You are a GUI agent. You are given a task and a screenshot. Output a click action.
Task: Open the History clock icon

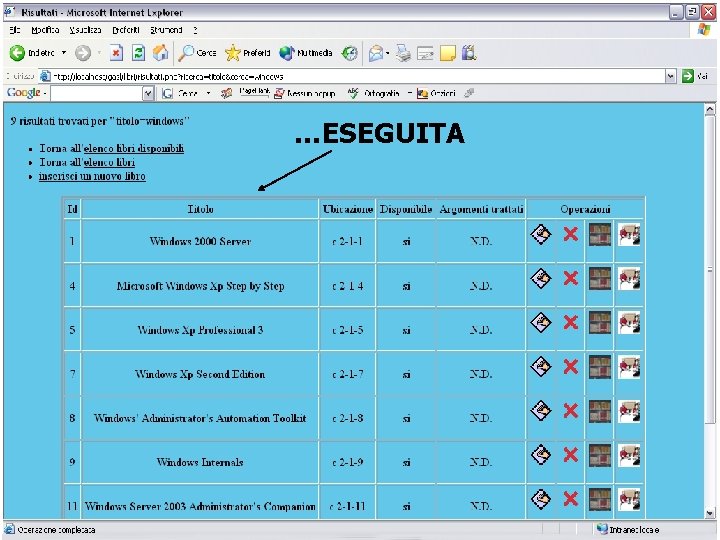click(349, 53)
